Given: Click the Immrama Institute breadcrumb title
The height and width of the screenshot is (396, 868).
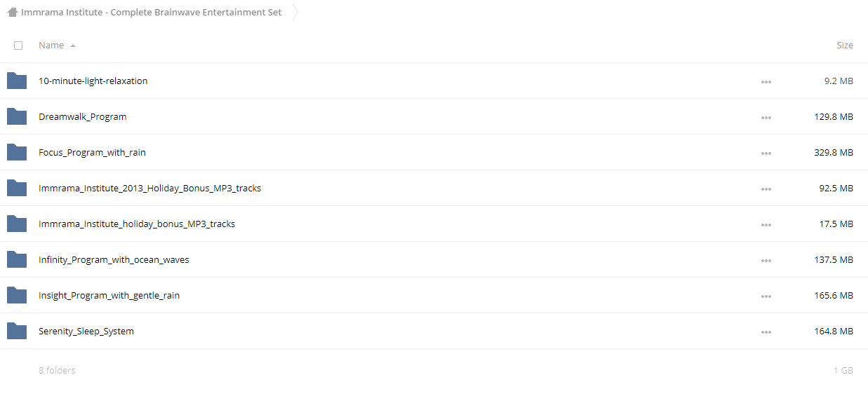Looking at the screenshot, I should coord(152,12).
